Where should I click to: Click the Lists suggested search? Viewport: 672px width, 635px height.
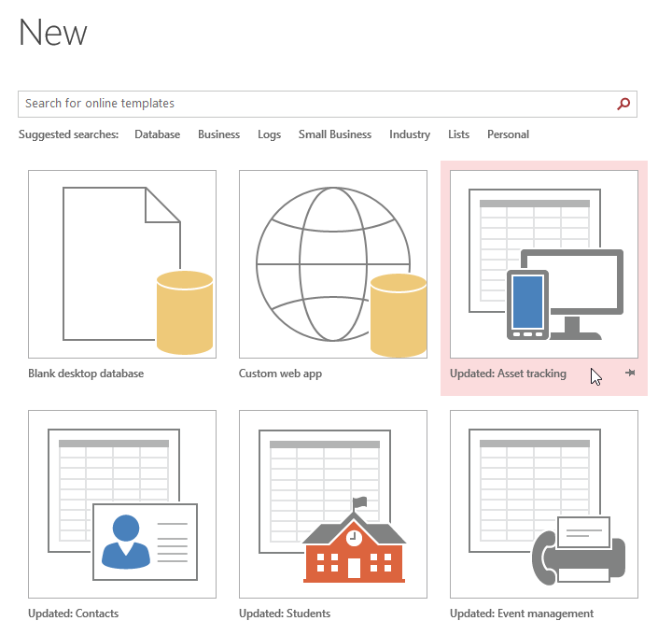(458, 134)
